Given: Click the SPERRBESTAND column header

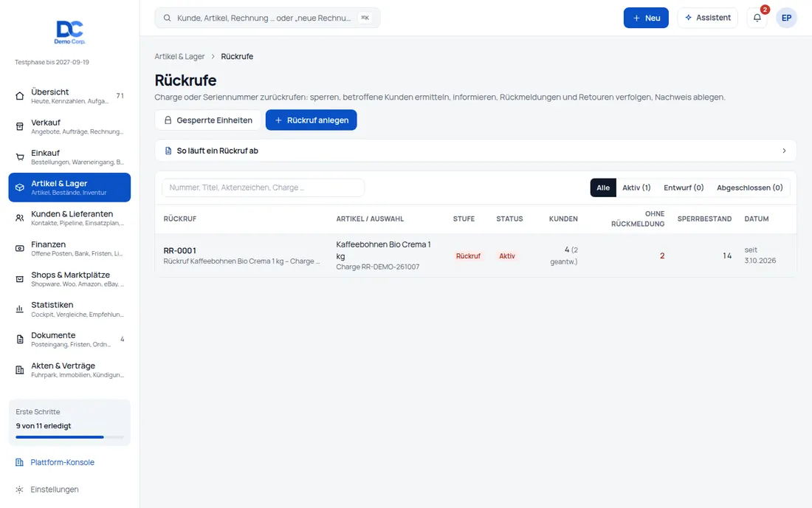Looking at the screenshot, I should 704,219.
